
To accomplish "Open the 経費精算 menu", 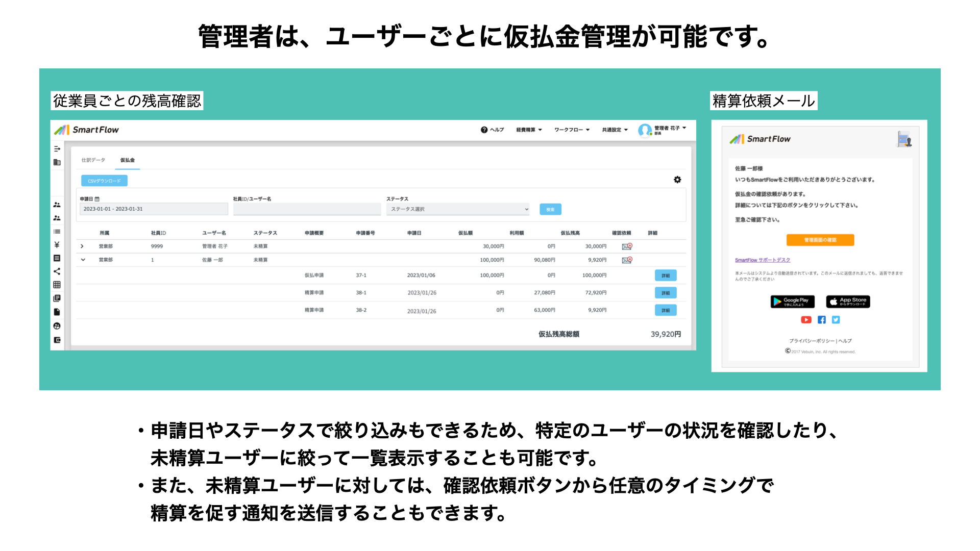I will [528, 130].
